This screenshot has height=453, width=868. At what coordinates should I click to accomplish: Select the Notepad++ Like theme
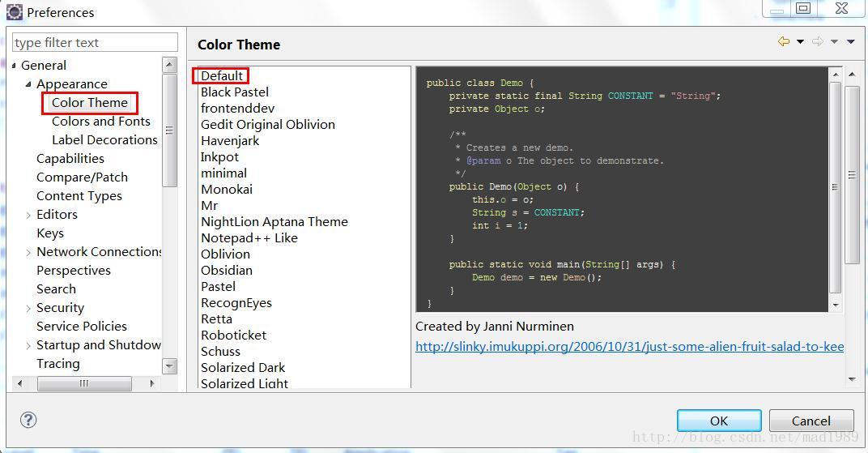pos(249,238)
